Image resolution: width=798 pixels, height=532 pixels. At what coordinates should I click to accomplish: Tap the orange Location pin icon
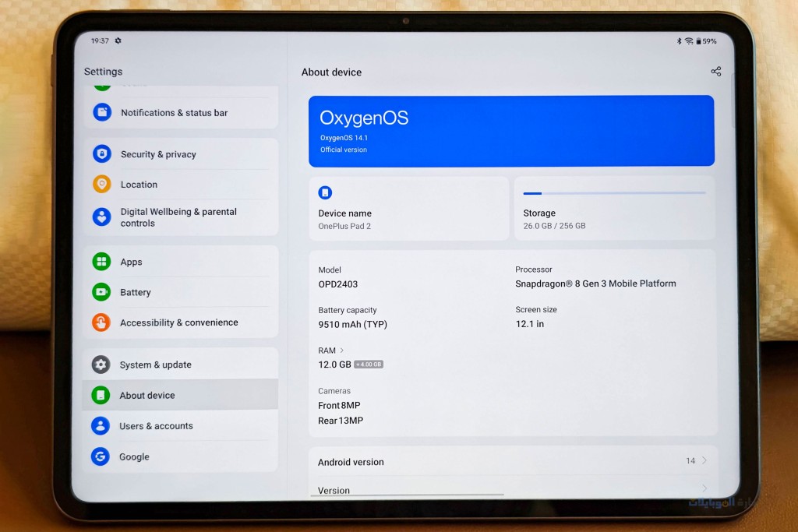[102, 184]
